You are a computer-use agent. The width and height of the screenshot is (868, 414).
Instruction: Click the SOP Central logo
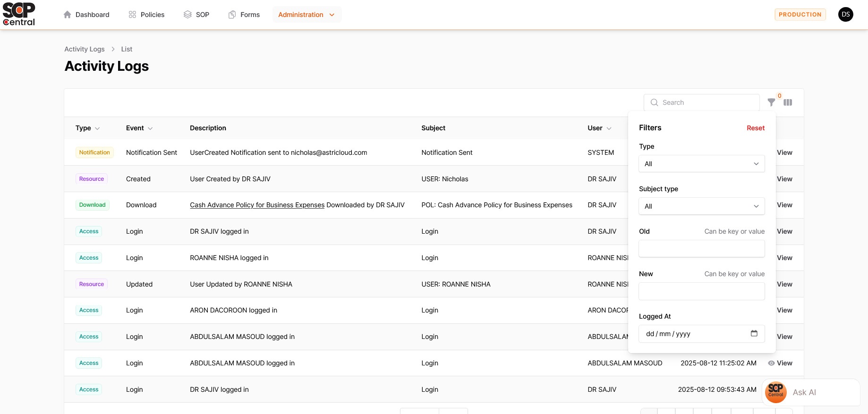19,14
